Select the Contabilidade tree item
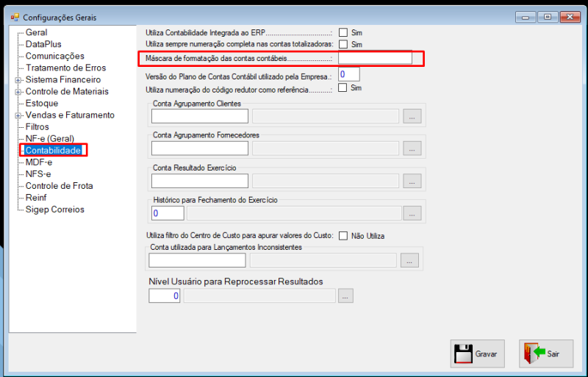Screen dimensions: 588x377 (x=53, y=151)
